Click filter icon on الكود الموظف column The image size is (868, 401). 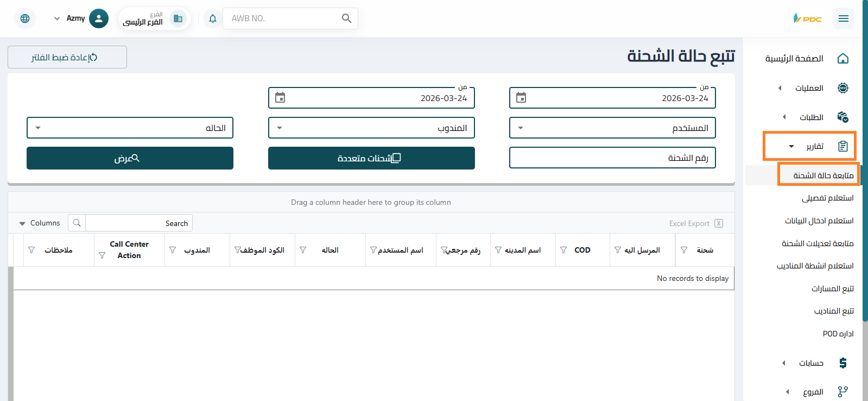[x=238, y=250]
